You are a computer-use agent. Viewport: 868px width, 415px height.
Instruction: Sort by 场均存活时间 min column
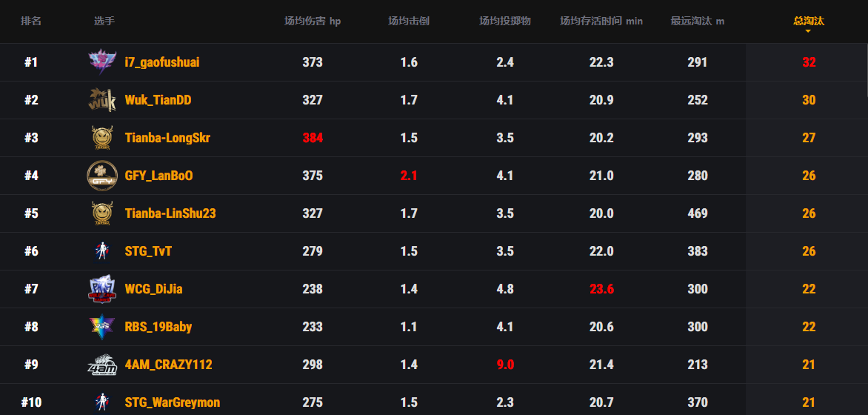(601, 21)
